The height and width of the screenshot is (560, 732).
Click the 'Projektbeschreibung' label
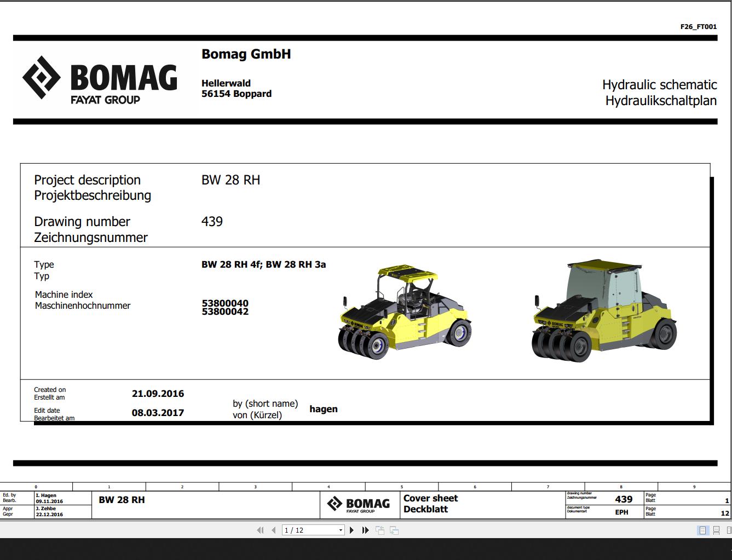[x=93, y=195]
